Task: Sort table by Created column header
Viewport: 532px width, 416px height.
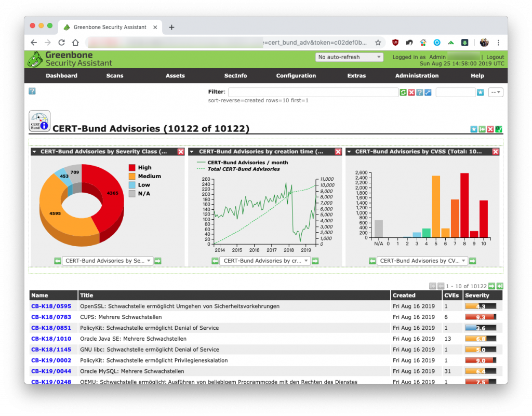Action: pos(404,296)
